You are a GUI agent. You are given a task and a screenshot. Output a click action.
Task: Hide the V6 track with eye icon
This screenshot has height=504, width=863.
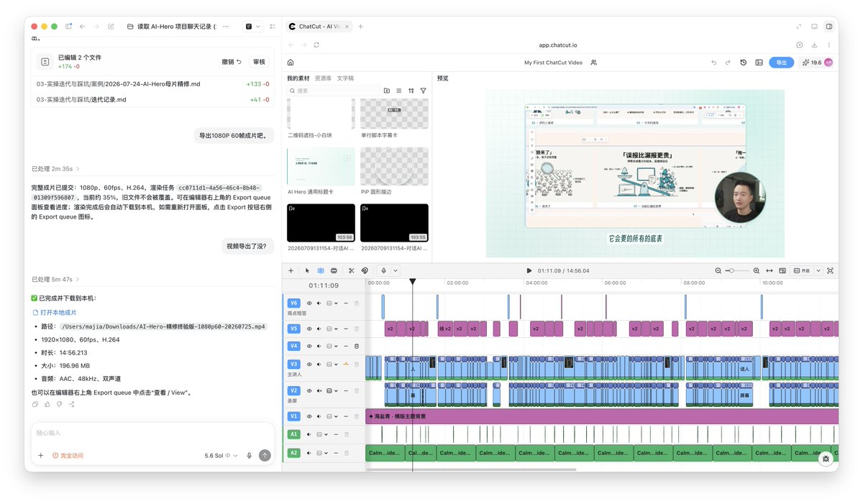pyautogui.click(x=309, y=303)
